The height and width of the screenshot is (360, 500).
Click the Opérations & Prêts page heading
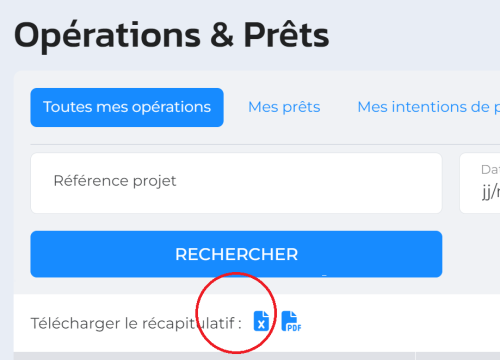coord(172,35)
